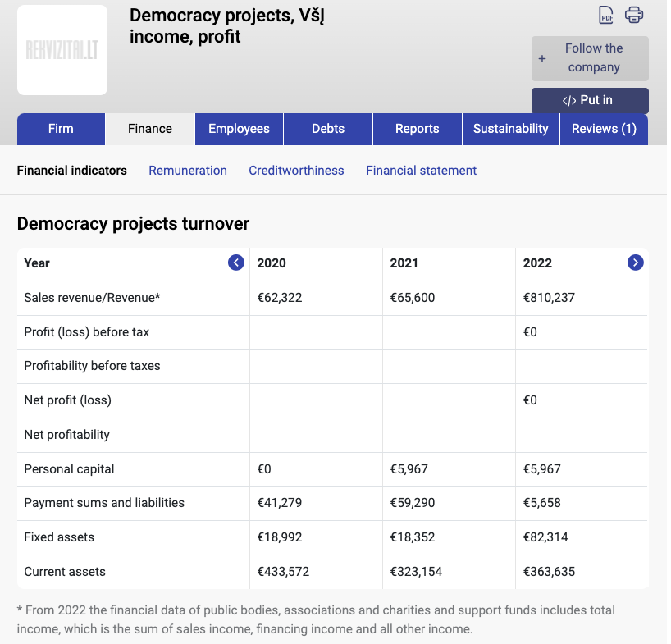The image size is (671, 644).
Task: Select Net profitability row label
Action: click(x=66, y=435)
